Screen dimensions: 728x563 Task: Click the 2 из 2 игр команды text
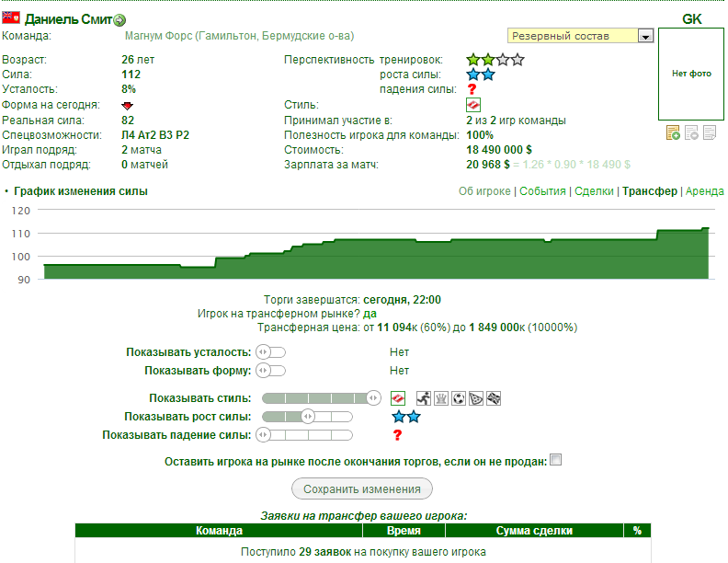(x=516, y=121)
